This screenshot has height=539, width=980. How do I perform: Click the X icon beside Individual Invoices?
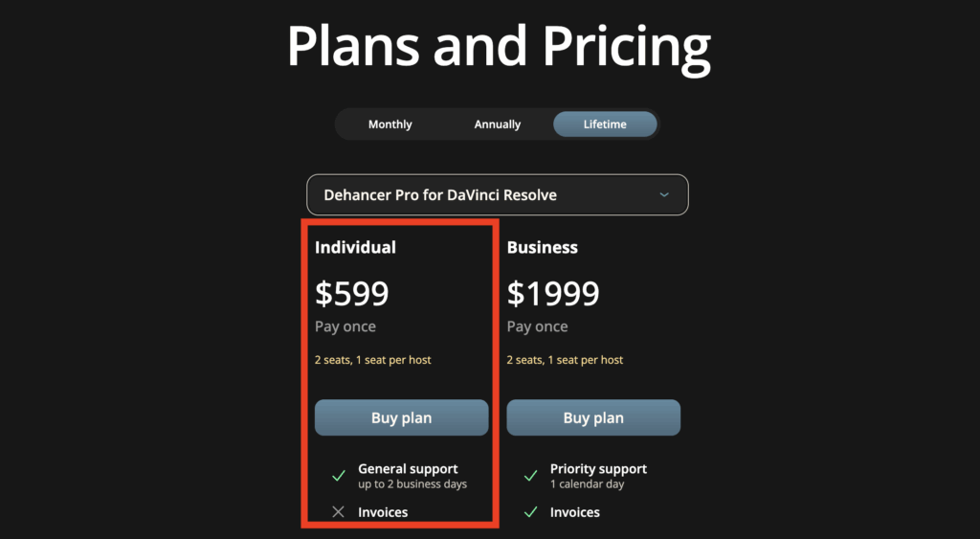click(338, 512)
